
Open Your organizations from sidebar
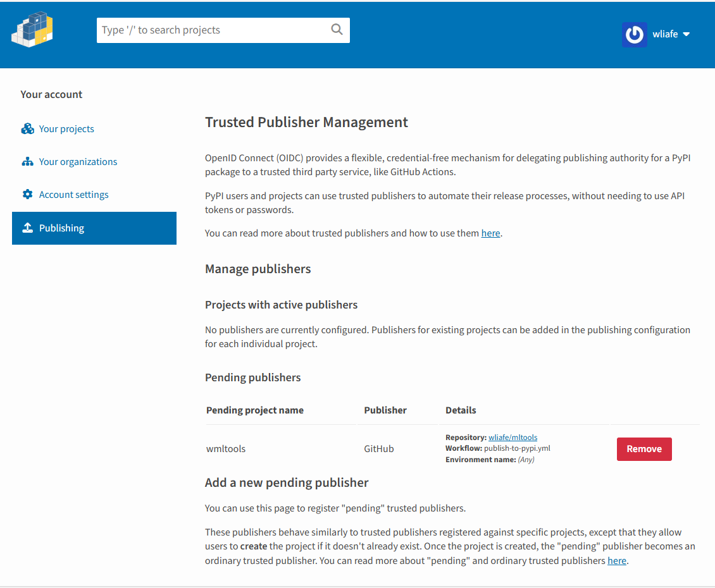click(78, 162)
